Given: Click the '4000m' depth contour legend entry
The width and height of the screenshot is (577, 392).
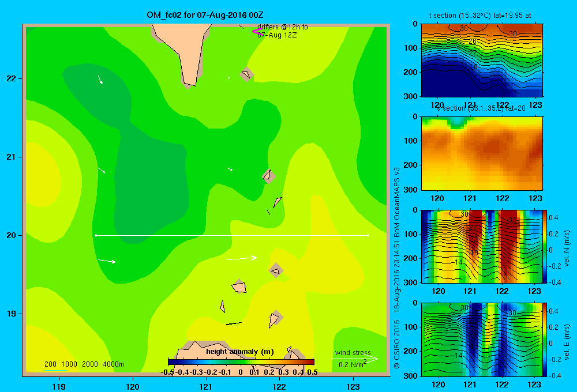Looking at the screenshot, I should (x=113, y=364).
